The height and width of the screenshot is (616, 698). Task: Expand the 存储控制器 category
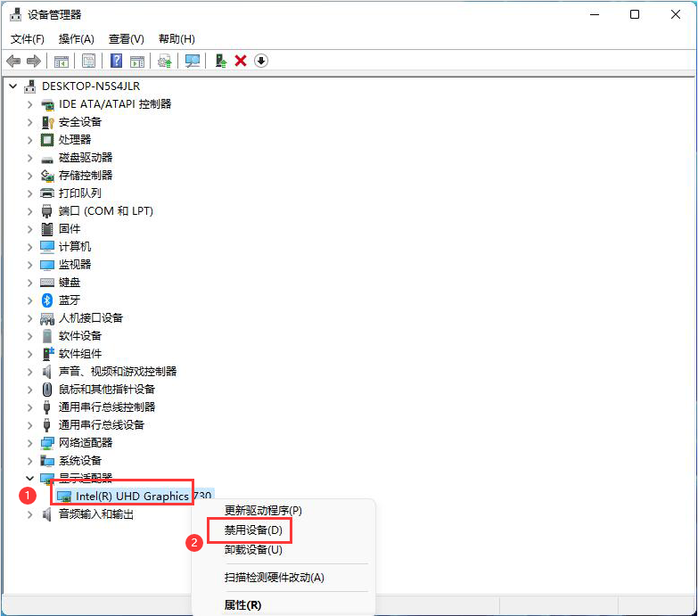(x=29, y=176)
